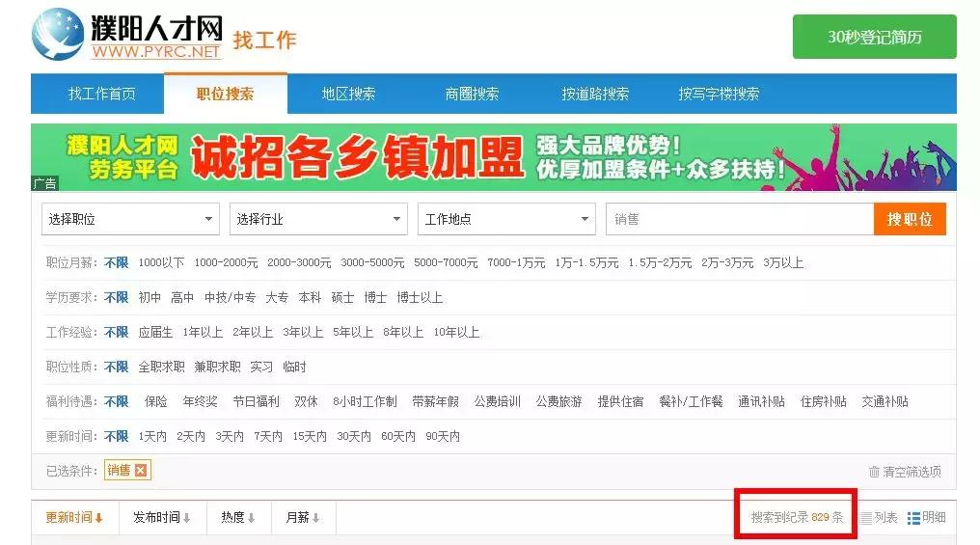The height and width of the screenshot is (545, 980).
Task: Filter salary by 5000-7000元
Action: pyautogui.click(x=446, y=263)
